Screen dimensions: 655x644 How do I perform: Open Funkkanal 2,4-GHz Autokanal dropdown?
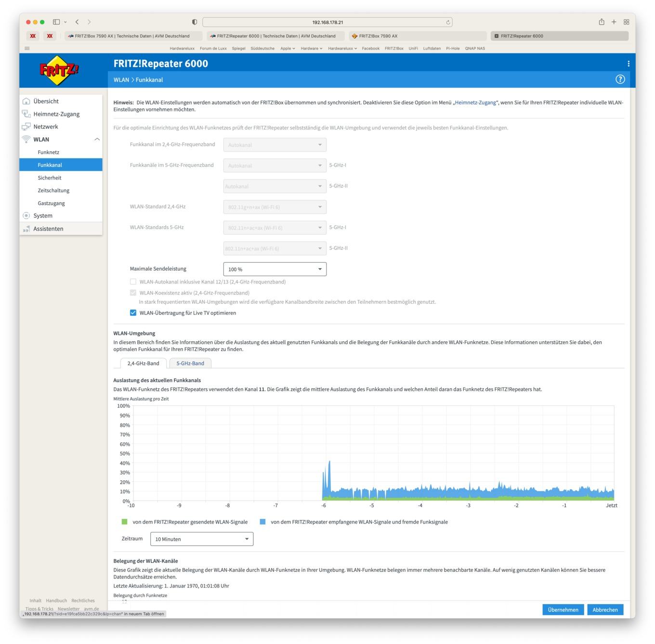click(x=275, y=145)
